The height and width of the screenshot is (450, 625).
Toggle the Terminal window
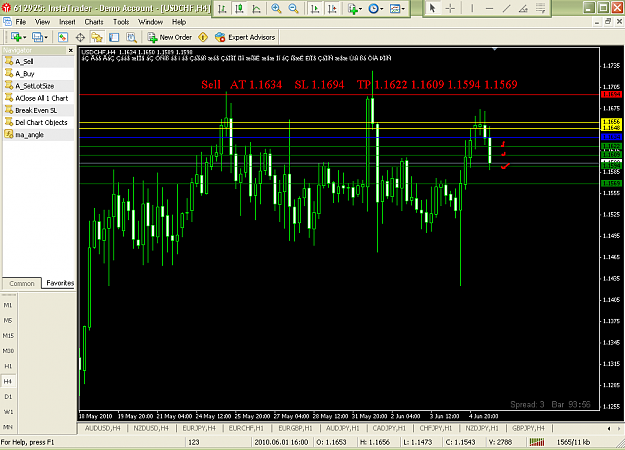pos(114,37)
